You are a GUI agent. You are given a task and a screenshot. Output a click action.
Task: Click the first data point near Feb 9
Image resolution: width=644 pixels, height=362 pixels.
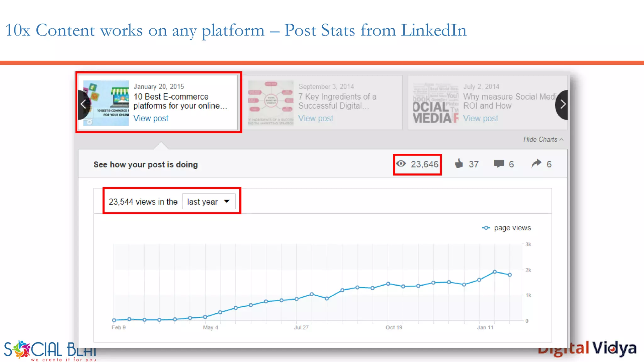(x=114, y=320)
